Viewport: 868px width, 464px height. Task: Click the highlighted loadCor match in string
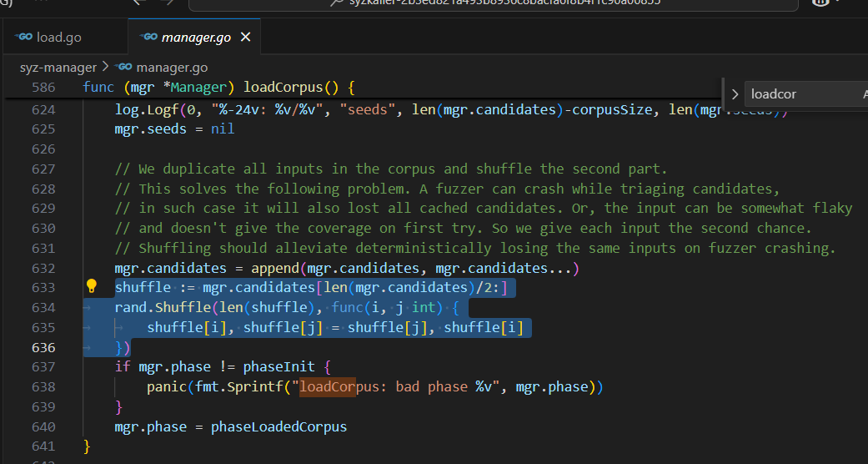tap(327, 387)
